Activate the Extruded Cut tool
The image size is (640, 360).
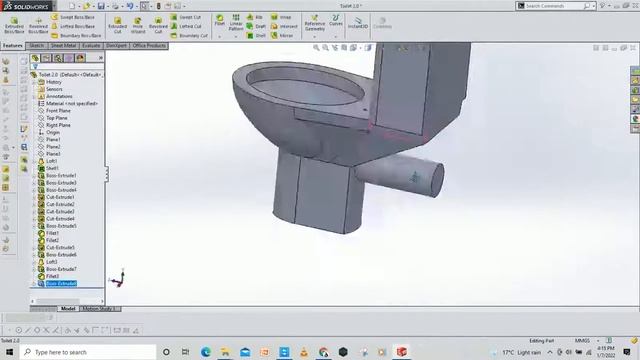118,25
